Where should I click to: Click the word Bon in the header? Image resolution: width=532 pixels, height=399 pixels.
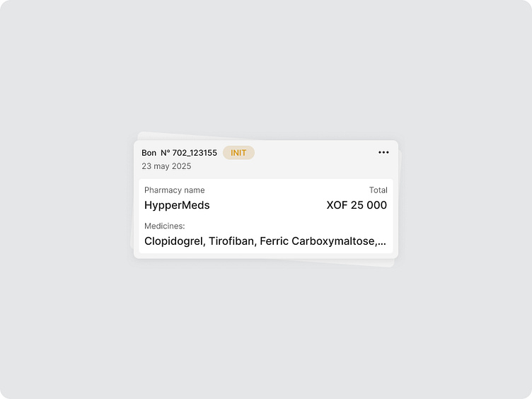tap(149, 153)
